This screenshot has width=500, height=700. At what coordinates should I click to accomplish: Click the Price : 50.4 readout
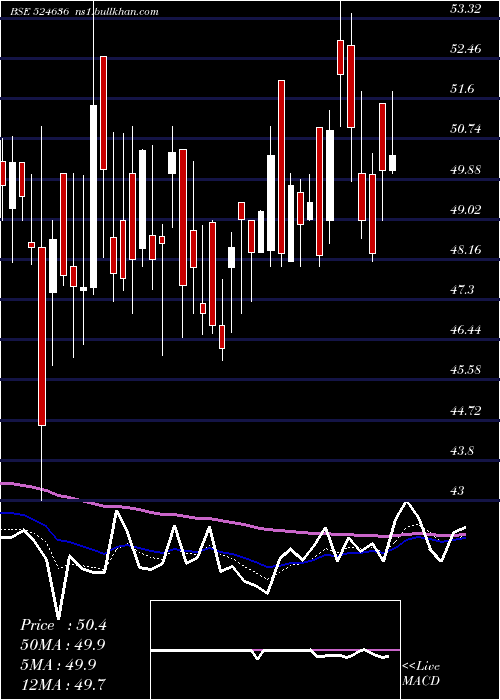(63, 625)
